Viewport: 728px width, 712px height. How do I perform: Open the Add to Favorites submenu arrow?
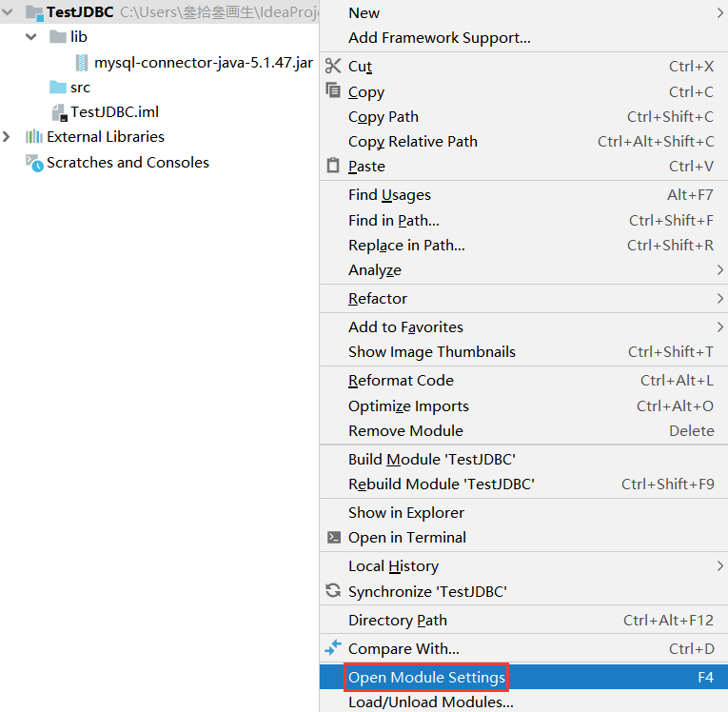pos(719,327)
